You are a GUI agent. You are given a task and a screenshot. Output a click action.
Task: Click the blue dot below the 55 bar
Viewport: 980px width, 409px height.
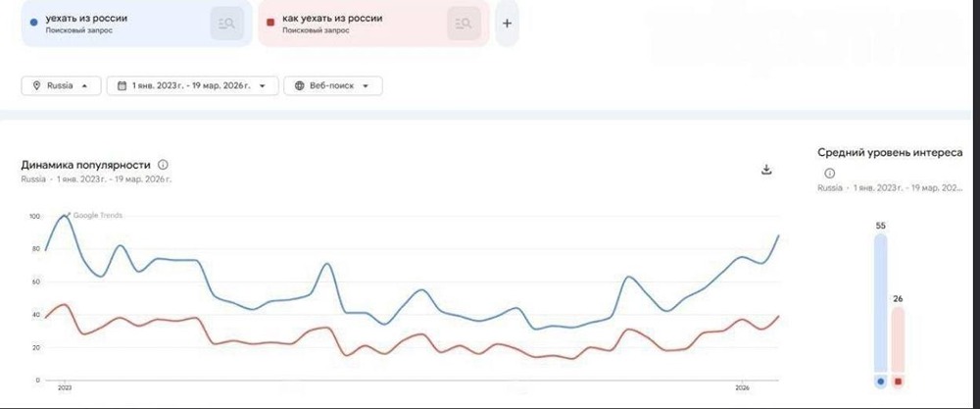pos(880,381)
